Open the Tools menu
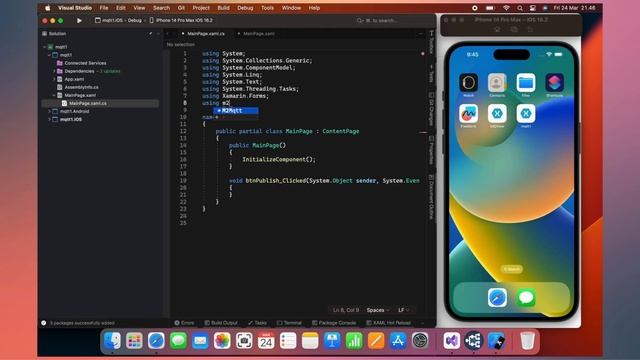 pyautogui.click(x=267, y=8)
